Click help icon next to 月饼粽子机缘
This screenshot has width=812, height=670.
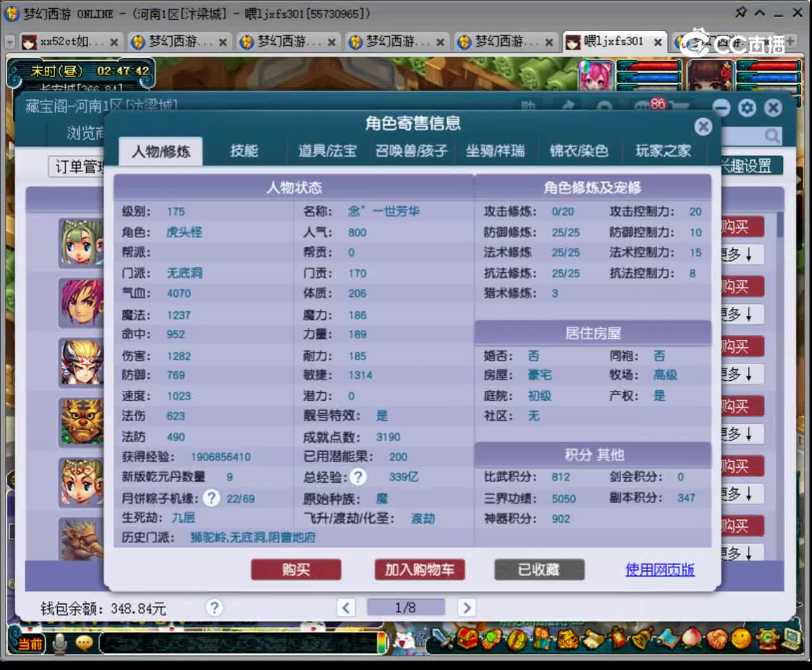pos(212,498)
